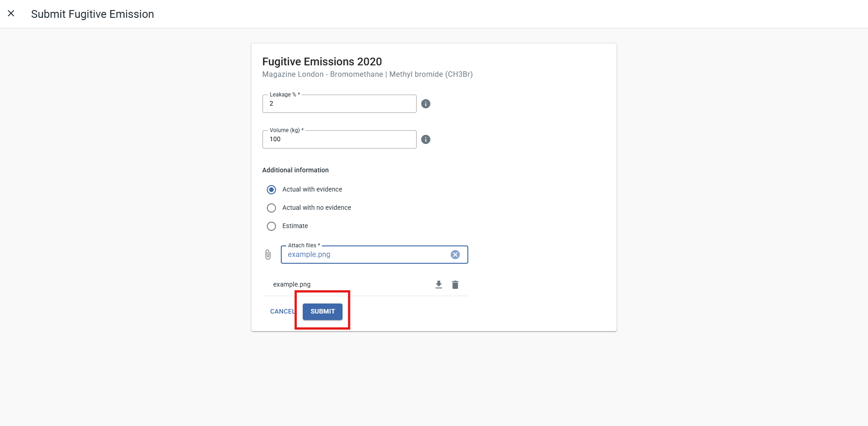Screen dimensions: 868x426
Task: Clear the attached example.png file field
Action: (x=455, y=255)
